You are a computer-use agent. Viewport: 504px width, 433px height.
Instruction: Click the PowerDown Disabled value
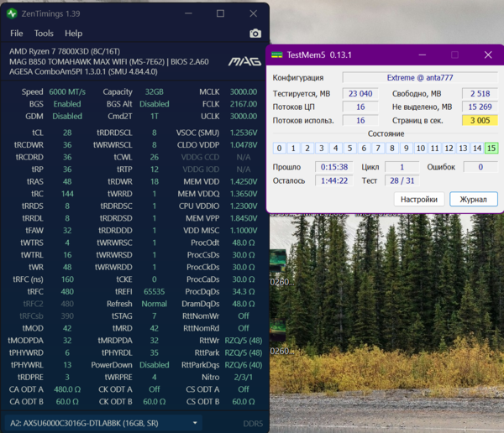155,365
